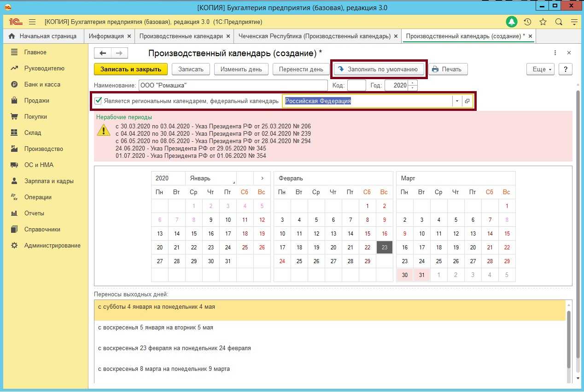The width and height of the screenshot is (584, 392).
Task: Uncheck the regional calendar checkbox
Action: click(98, 101)
